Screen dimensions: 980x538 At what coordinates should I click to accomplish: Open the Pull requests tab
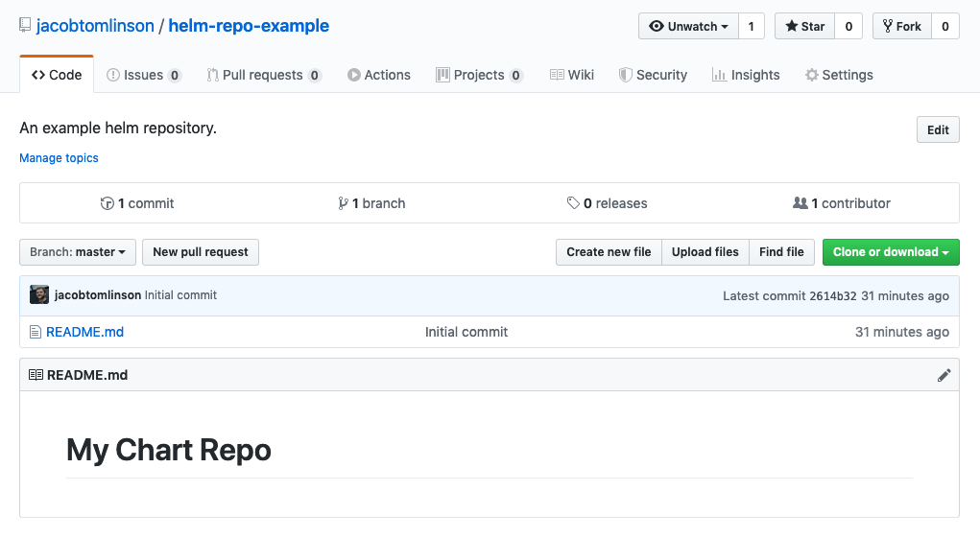pyautogui.click(x=264, y=75)
